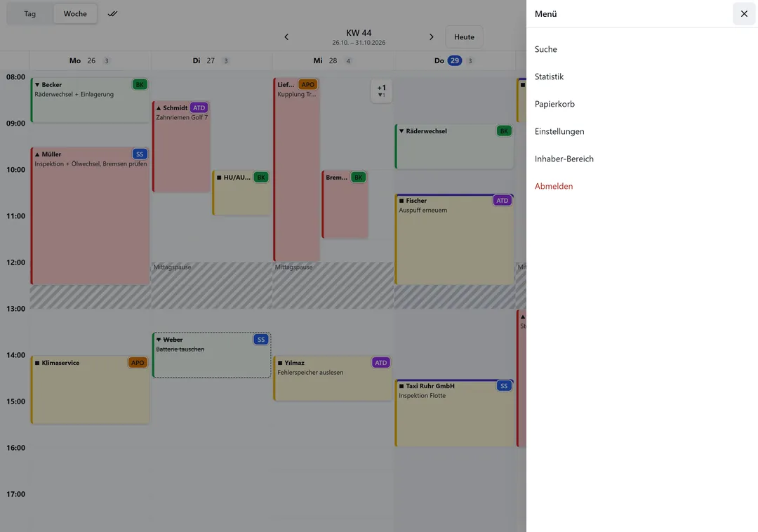Click the APO badge on Lief... appointment

click(308, 84)
